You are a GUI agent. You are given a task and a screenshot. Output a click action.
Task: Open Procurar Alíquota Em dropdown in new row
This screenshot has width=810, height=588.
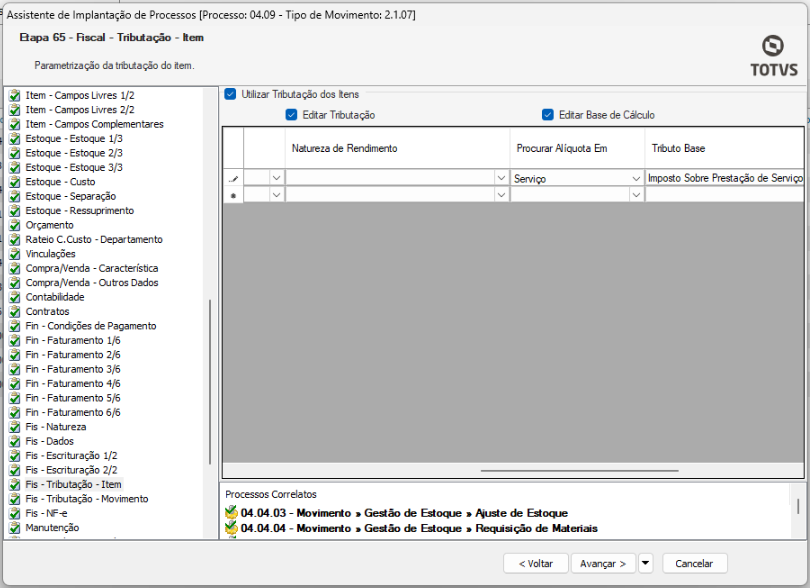click(x=636, y=195)
